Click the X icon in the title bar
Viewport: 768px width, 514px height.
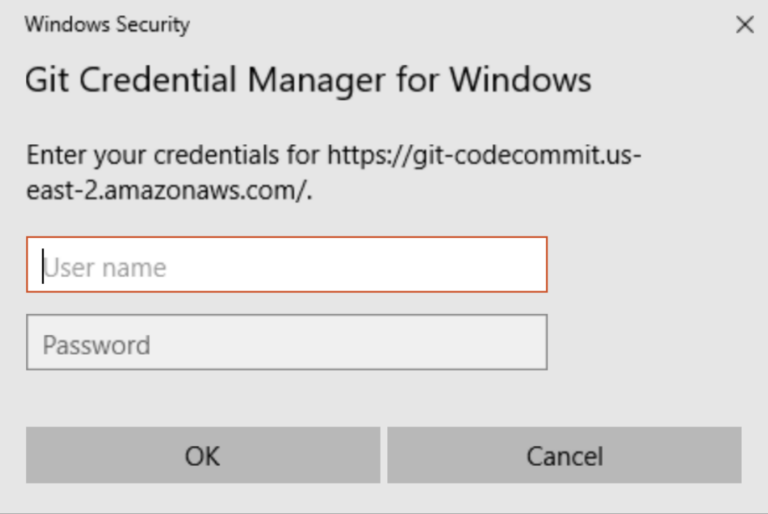[x=744, y=25]
